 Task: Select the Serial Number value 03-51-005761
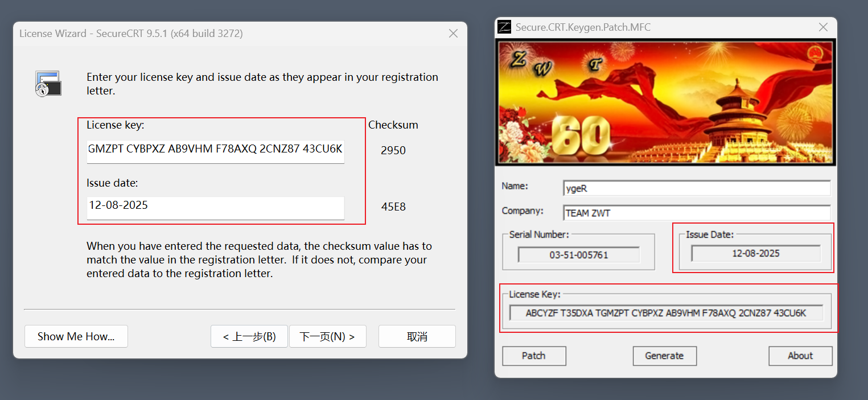click(579, 255)
